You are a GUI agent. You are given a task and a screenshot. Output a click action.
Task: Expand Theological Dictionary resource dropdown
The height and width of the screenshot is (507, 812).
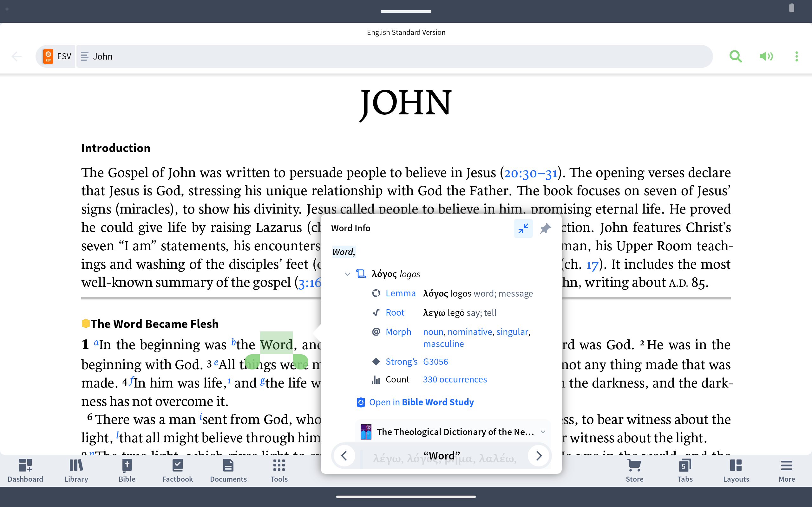(x=543, y=432)
